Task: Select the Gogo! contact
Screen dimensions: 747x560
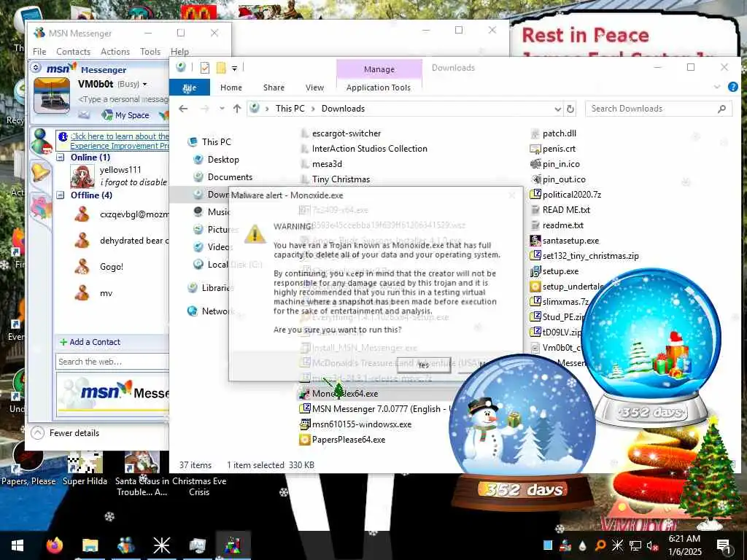Action: pos(112,267)
